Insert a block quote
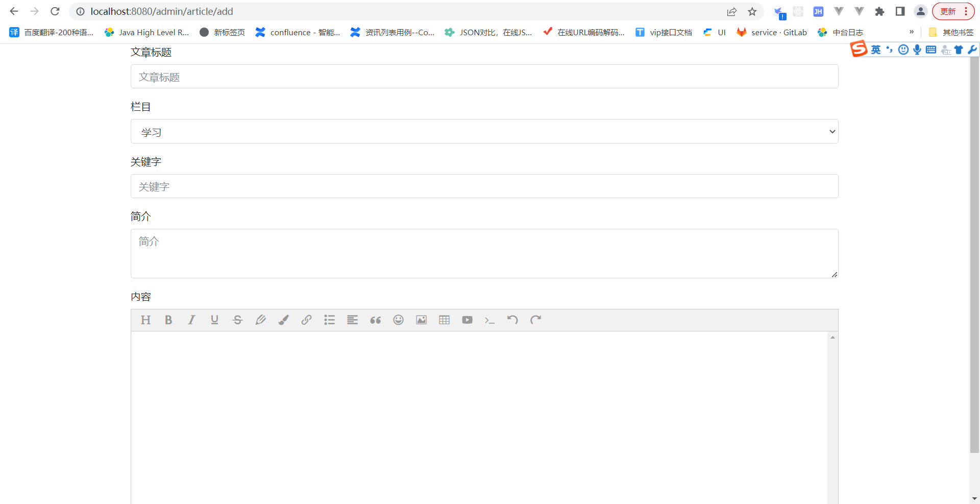Screen dimensions: 980x504 point(375,320)
